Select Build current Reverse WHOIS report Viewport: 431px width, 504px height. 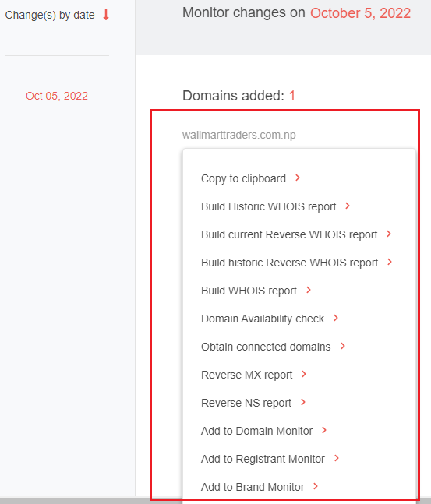[x=289, y=234]
